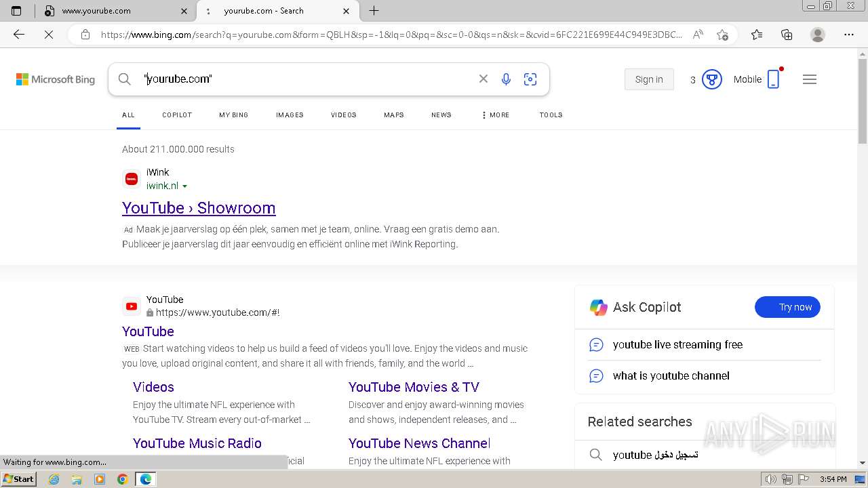The width and height of the screenshot is (868, 488).
Task: Open YouTube News Channel sublink
Action: (x=419, y=443)
